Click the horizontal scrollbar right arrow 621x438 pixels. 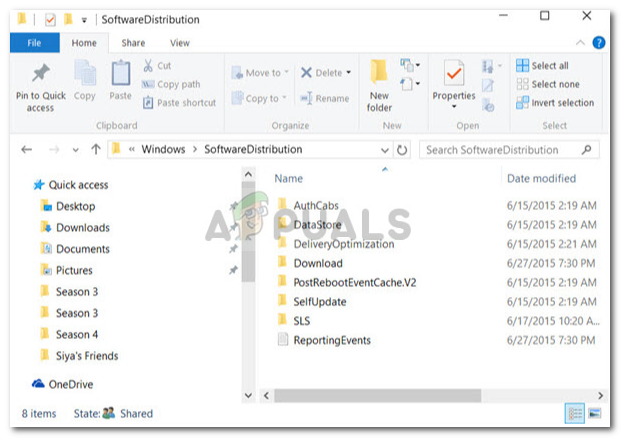pyautogui.click(x=601, y=395)
